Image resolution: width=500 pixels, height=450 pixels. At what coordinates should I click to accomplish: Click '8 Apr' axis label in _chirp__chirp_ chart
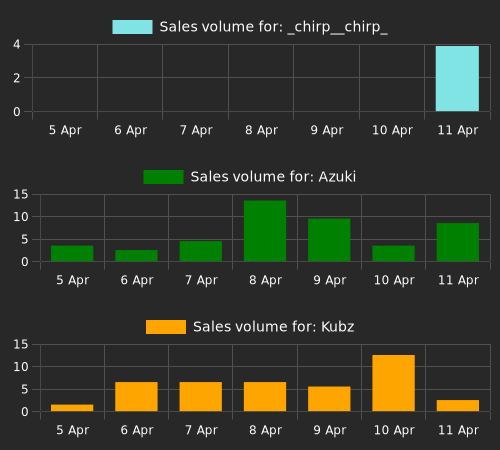[261, 130]
